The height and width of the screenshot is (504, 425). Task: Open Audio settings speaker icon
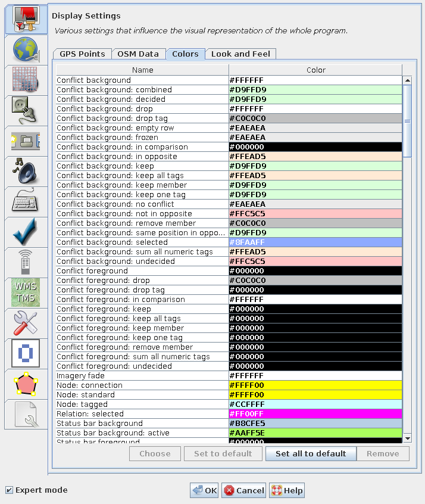tap(26, 171)
